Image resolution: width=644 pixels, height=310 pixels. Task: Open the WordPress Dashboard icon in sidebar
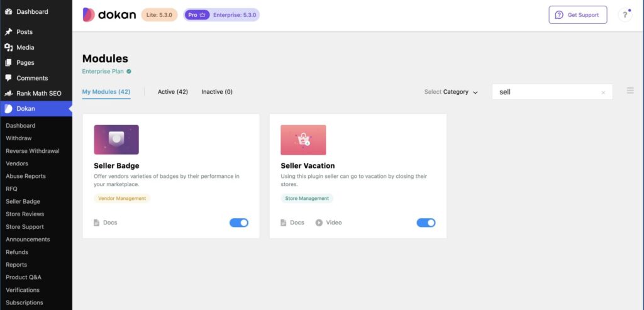pyautogui.click(x=8, y=11)
